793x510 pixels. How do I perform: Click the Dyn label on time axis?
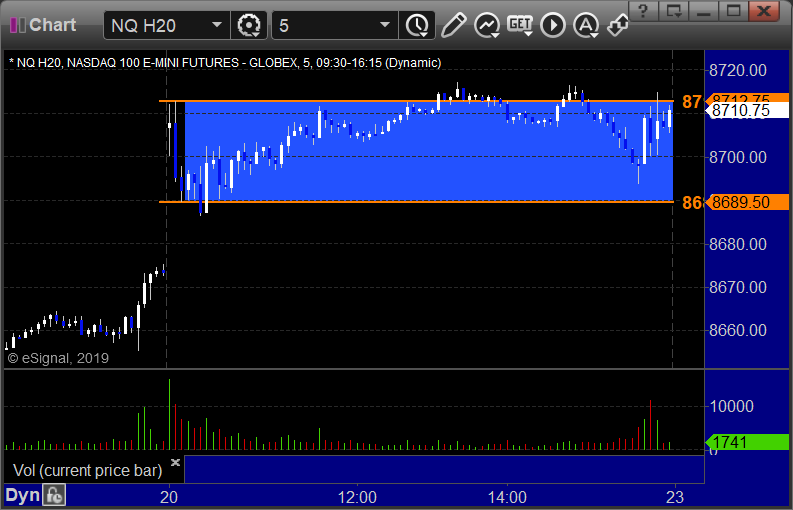[x=22, y=495]
